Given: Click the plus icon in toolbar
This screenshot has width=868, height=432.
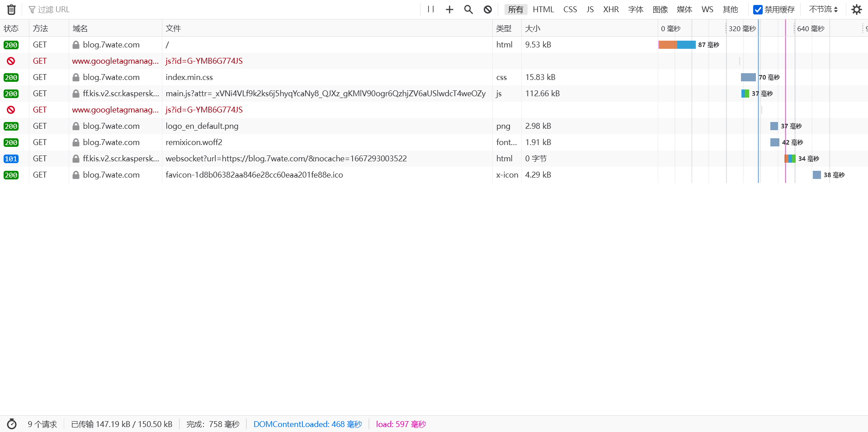Looking at the screenshot, I should point(449,9).
